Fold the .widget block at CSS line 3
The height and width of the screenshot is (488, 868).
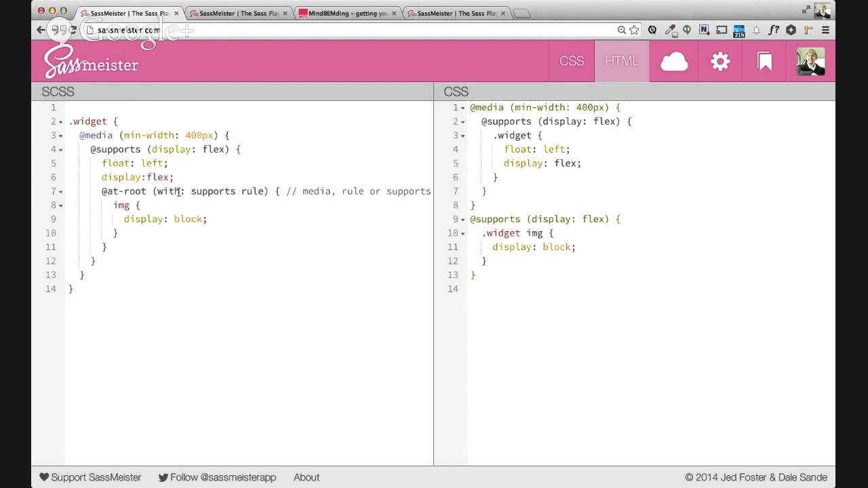(463, 136)
